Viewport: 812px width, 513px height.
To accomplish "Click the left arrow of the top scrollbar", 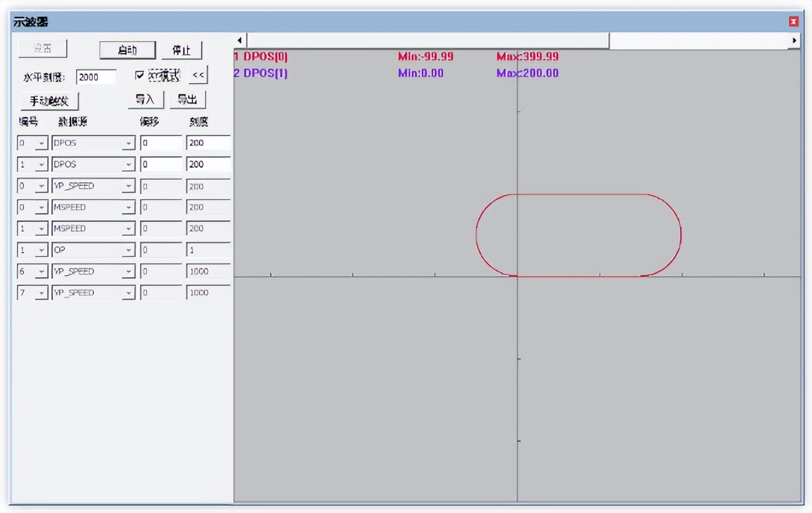I will point(239,39).
